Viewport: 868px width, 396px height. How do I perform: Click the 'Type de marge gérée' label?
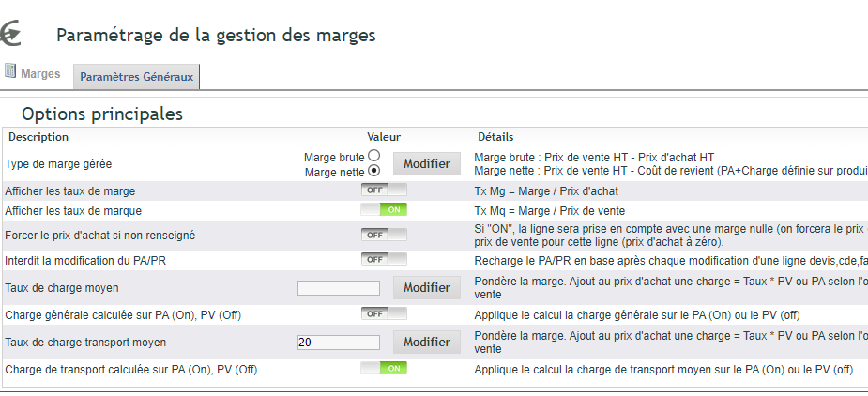[x=58, y=164]
